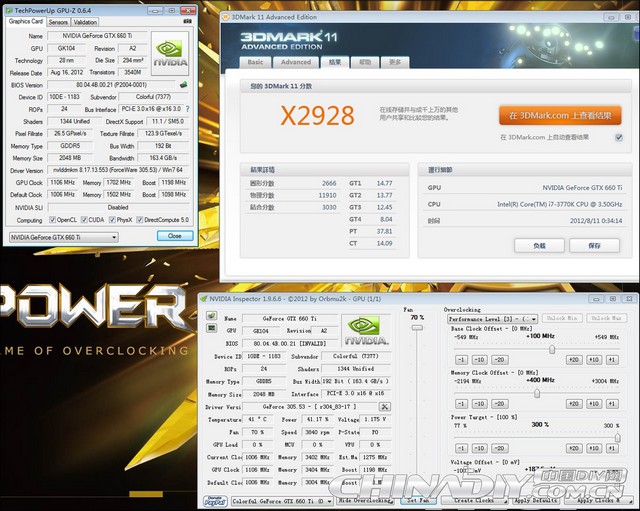Click -1 under Power Target
The width and height of the screenshot is (640, 511).
[x=461, y=448]
